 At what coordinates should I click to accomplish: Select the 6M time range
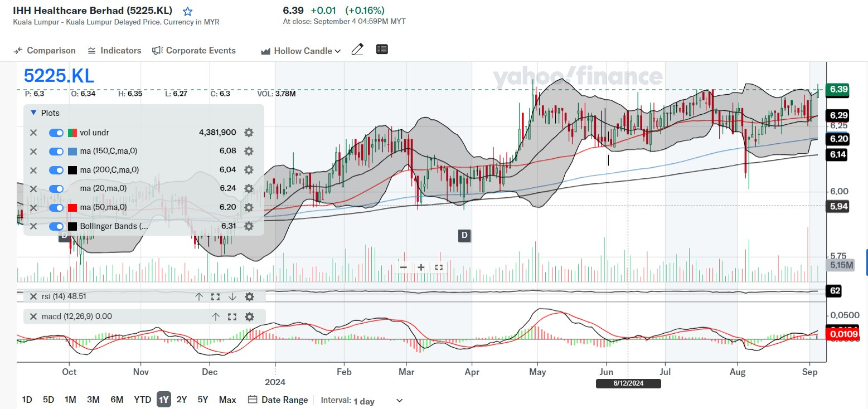[117, 400]
